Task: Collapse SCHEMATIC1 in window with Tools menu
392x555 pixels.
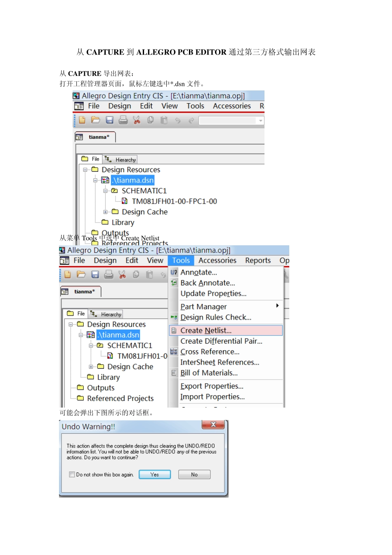Action: (x=91, y=346)
